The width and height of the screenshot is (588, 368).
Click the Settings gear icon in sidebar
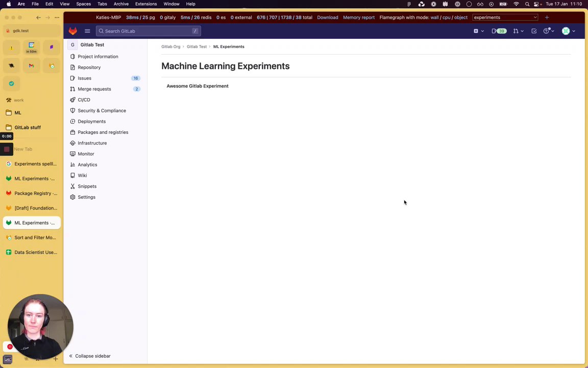(x=73, y=197)
